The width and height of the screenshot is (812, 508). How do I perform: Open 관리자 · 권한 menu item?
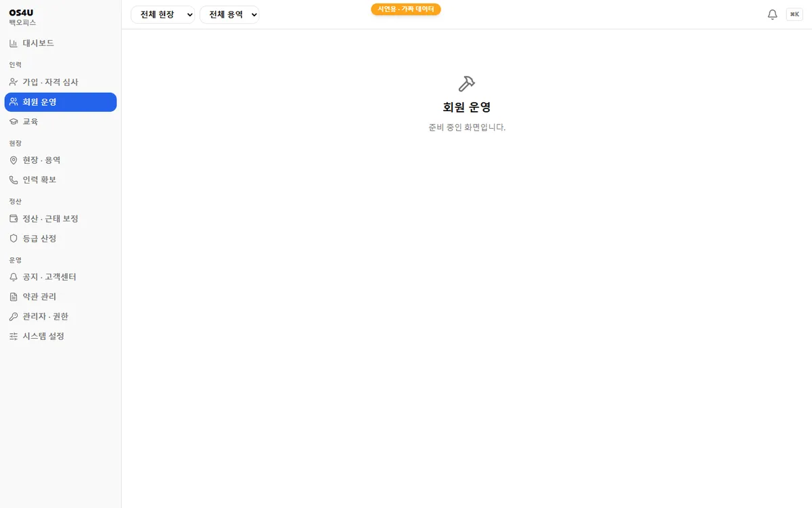pyautogui.click(x=61, y=316)
